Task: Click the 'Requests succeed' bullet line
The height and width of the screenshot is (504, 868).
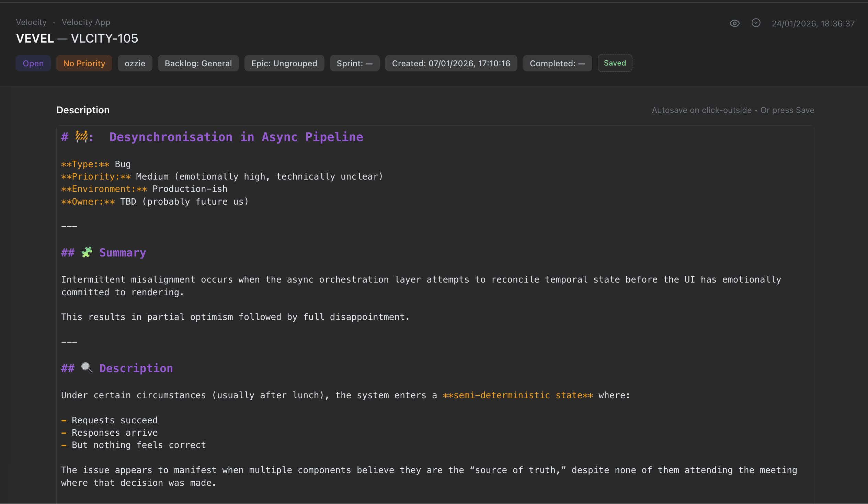Action: pos(114,420)
